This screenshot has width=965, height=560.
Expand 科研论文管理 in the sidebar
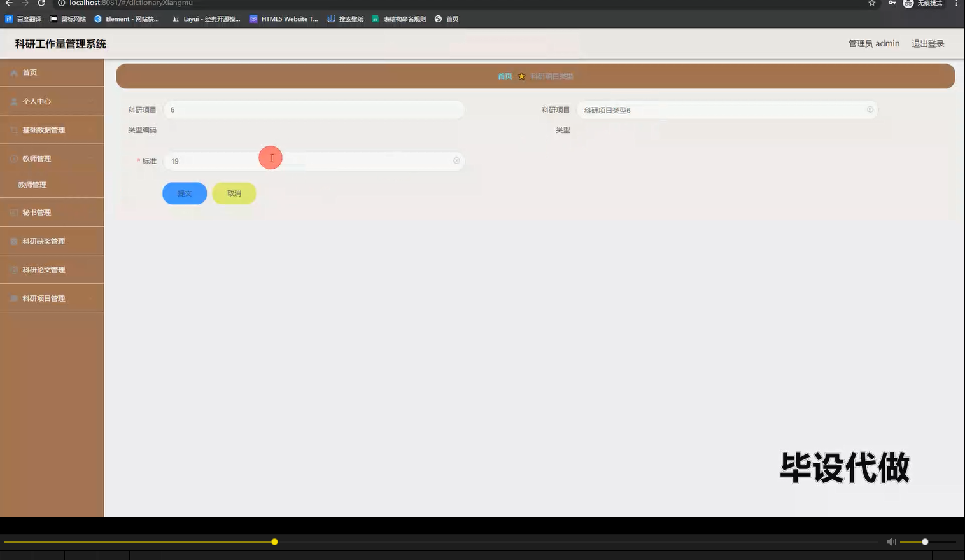[x=52, y=270]
